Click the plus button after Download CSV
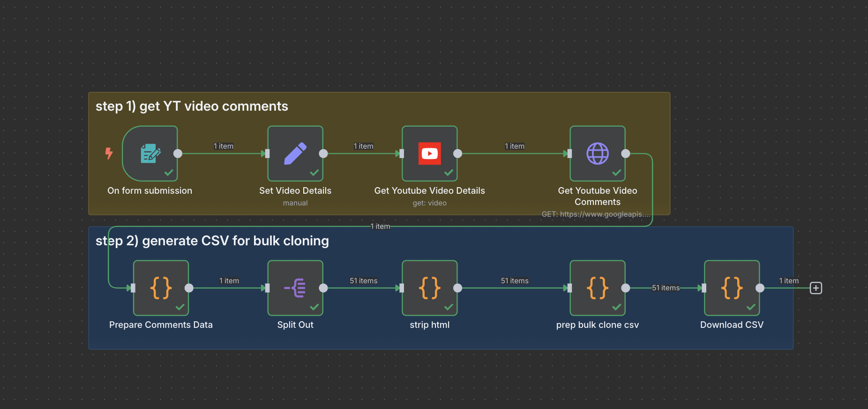868x409 pixels. tap(816, 288)
